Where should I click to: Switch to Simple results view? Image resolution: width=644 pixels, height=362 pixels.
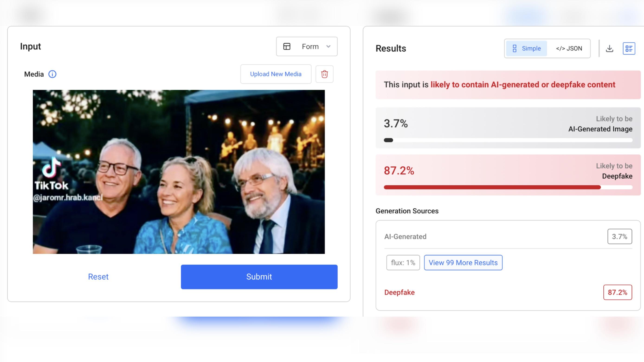(x=527, y=48)
